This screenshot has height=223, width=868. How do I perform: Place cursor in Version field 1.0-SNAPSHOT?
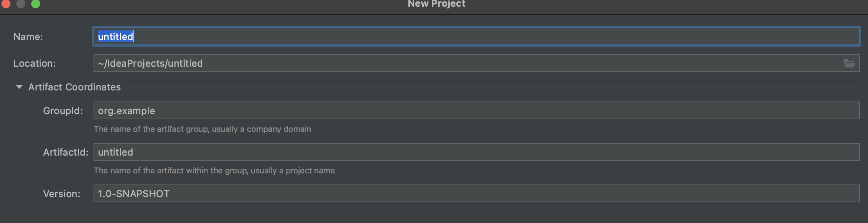[x=476, y=193]
